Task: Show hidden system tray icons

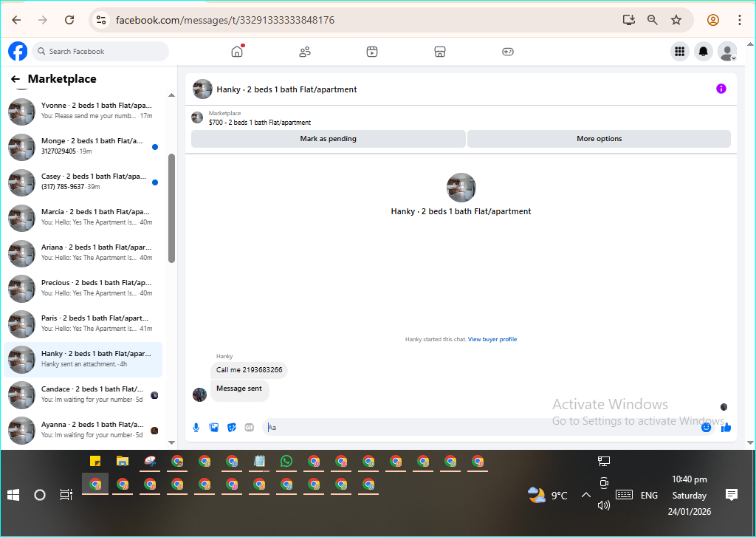Action: click(x=585, y=495)
